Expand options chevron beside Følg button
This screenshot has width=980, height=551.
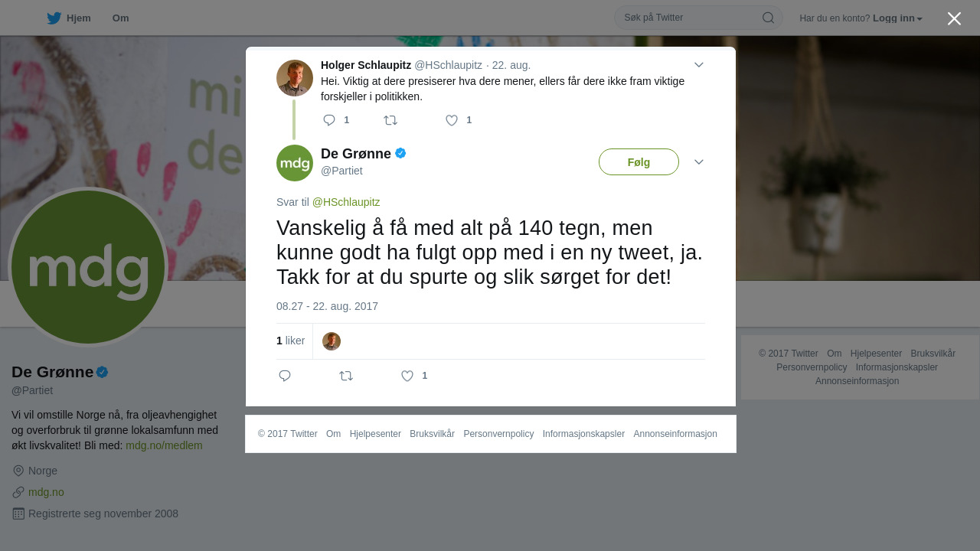[x=699, y=162]
